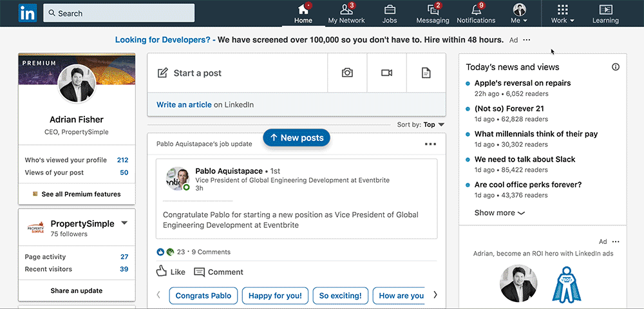This screenshot has height=309, width=644.
Task: Open the Home feed tab
Action: pyautogui.click(x=303, y=14)
